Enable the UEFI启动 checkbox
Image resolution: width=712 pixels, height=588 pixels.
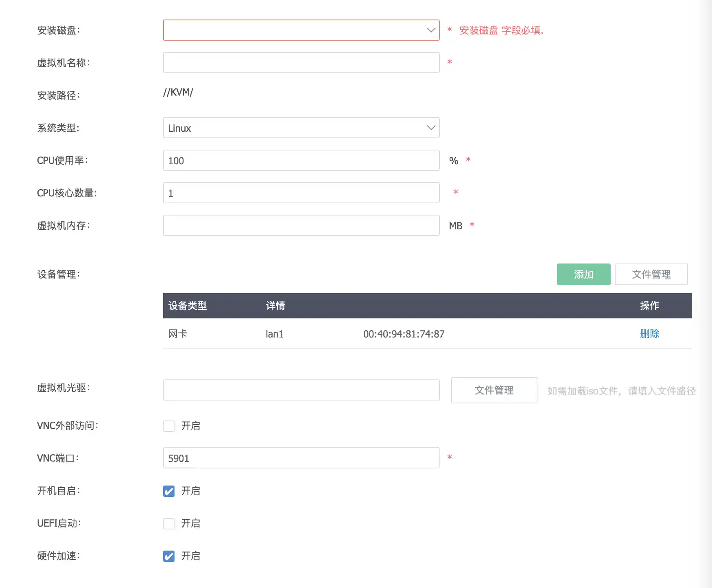coord(169,523)
